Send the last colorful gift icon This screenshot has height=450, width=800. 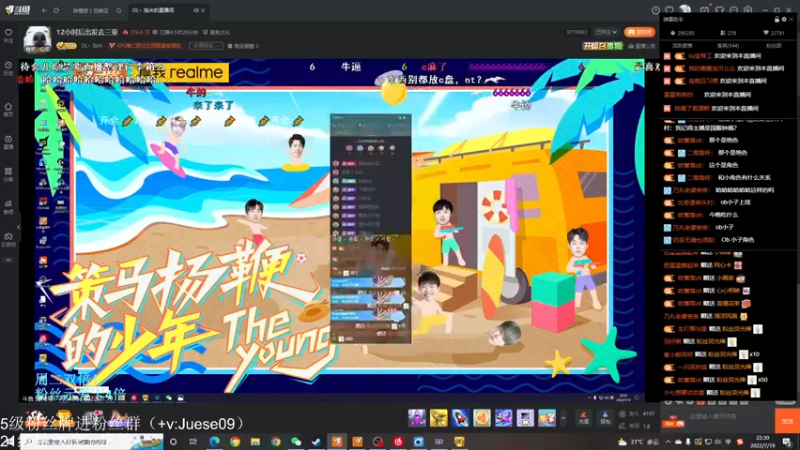(x=547, y=418)
